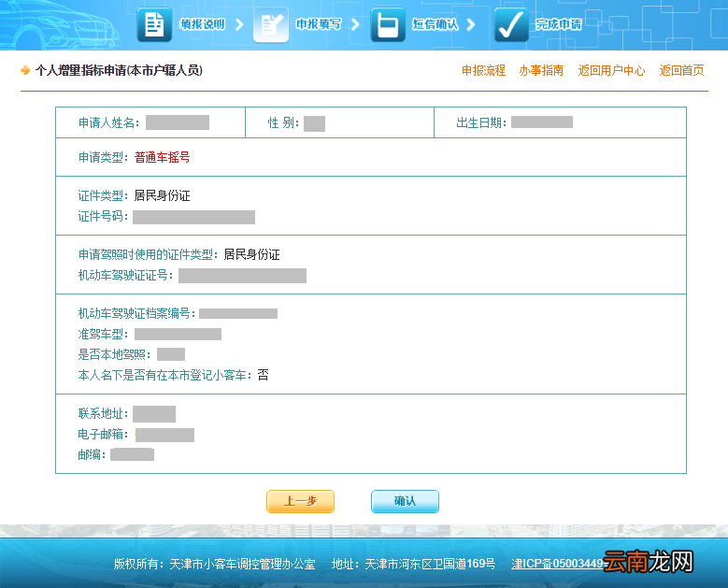This screenshot has height=588, width=728.
Task: Click the 准驾车型 label
Action: (103, 334)
